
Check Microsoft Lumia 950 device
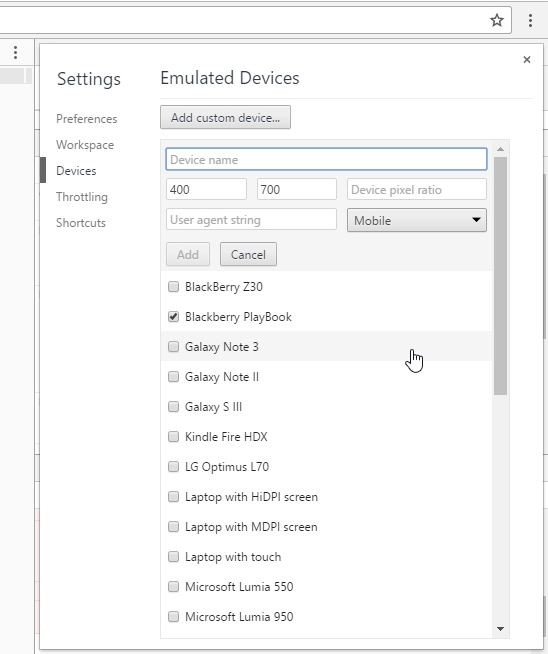click(x=173, y=616)
